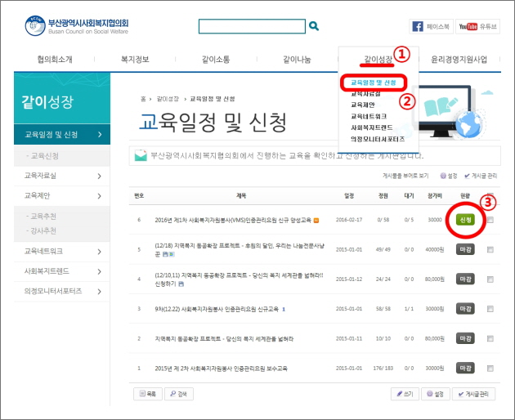Click the 쓰기 write button at bottom
The height and width of the screenshot is (420, 515).
[405, 394]
